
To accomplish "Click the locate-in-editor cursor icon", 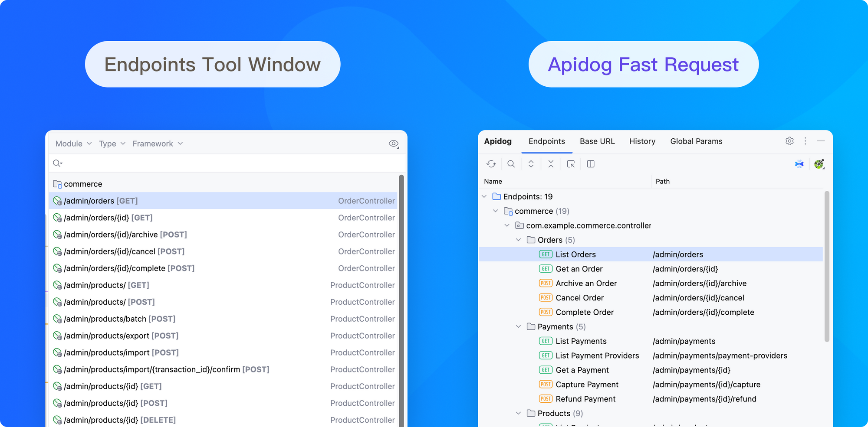I will tap(571, 164).
